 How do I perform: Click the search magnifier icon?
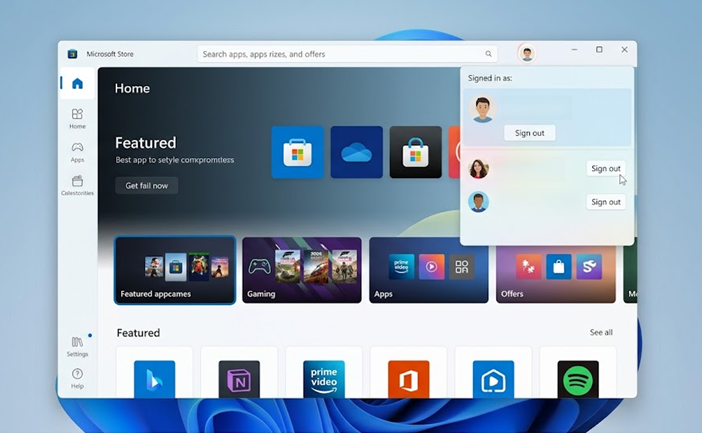coord(488,54)
